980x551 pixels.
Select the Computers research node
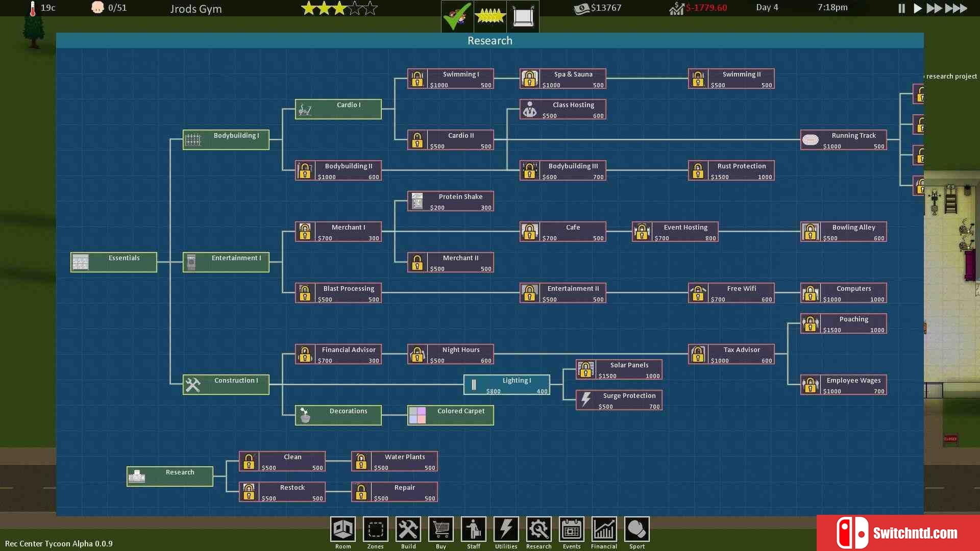point(843,293)
